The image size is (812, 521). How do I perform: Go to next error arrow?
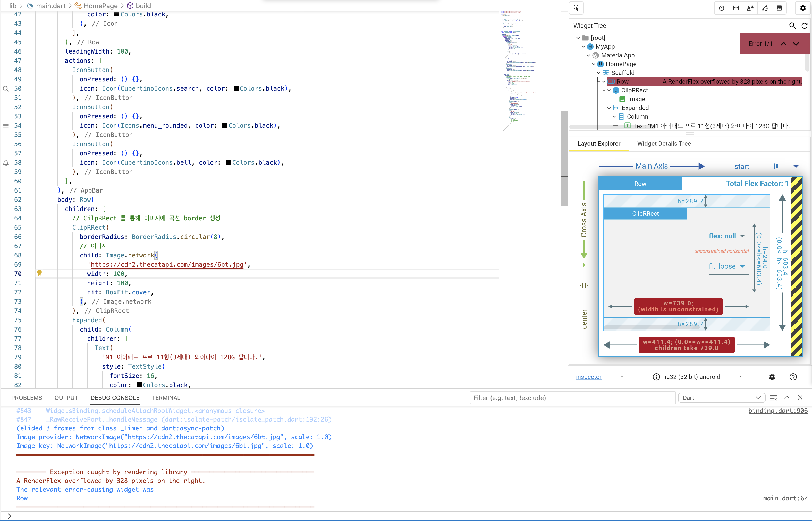pos(796,44)
